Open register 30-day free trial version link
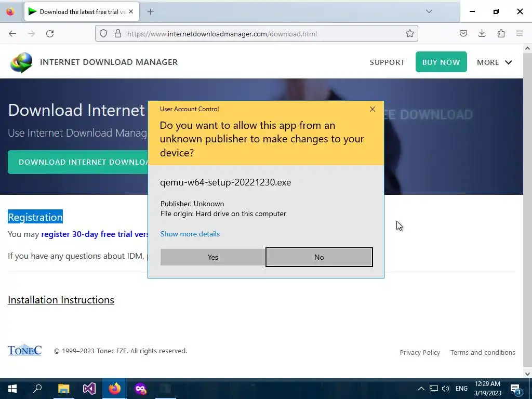 pos(95,234)
